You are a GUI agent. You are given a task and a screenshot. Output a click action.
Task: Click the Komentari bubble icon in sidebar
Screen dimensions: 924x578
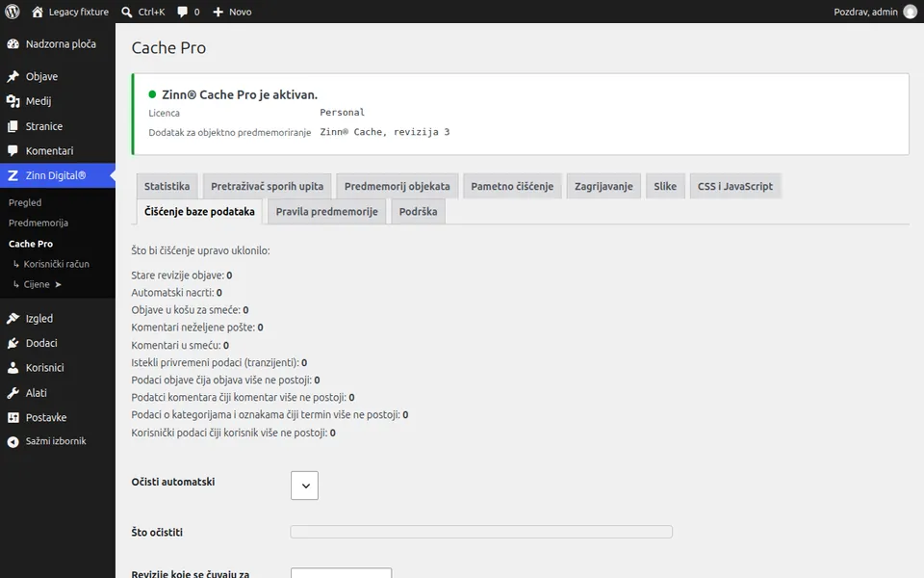click(x=13, y=151)
